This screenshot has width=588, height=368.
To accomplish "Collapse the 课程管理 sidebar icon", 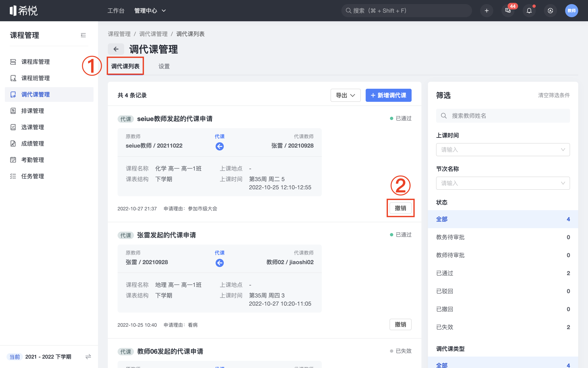I will (x=83, y=35).
